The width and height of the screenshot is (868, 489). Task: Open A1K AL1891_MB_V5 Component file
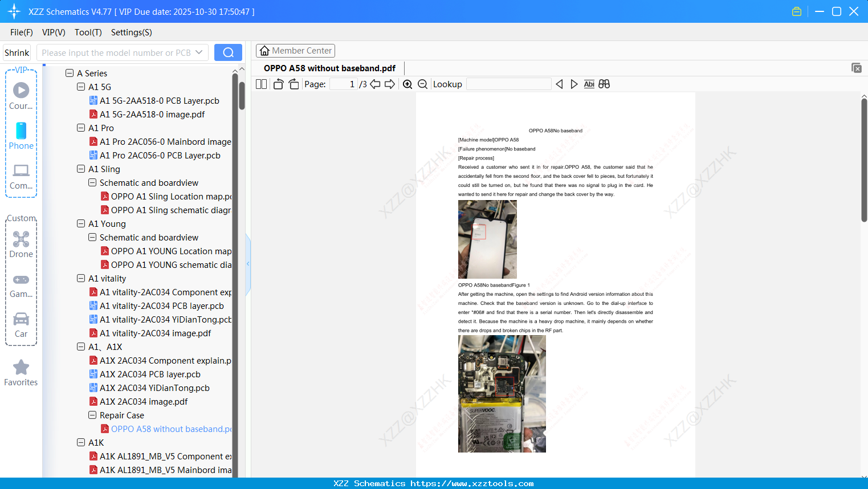click(160, 457)
